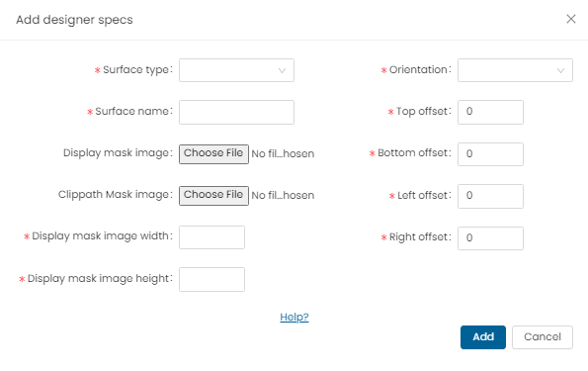
Task: Close the Add designer specs dialog
Action: (x=571, y=19)
